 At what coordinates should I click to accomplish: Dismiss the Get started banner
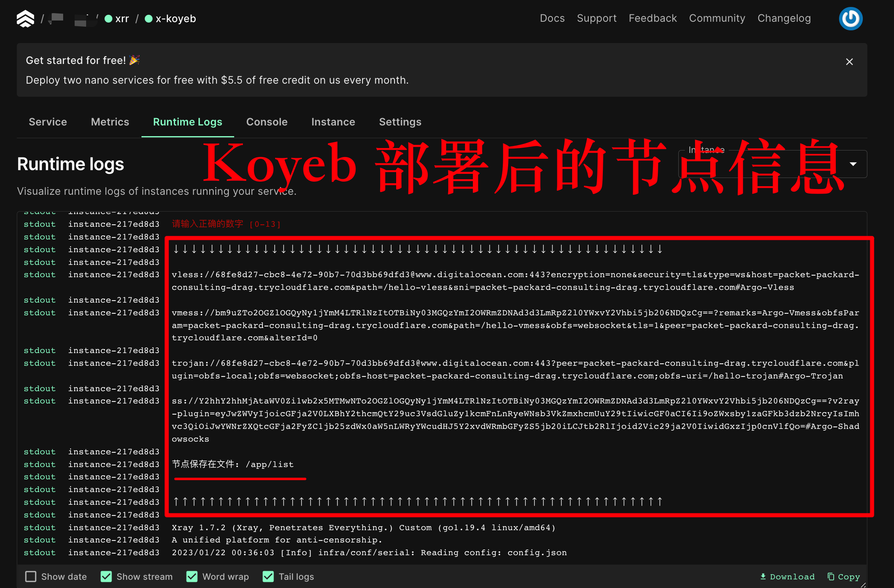point(849,62)
